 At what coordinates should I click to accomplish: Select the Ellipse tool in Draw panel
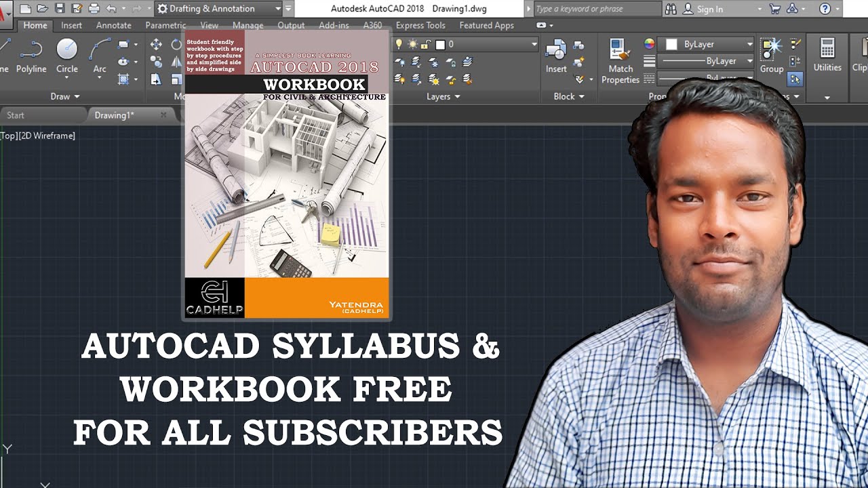(x=123, y=62)
